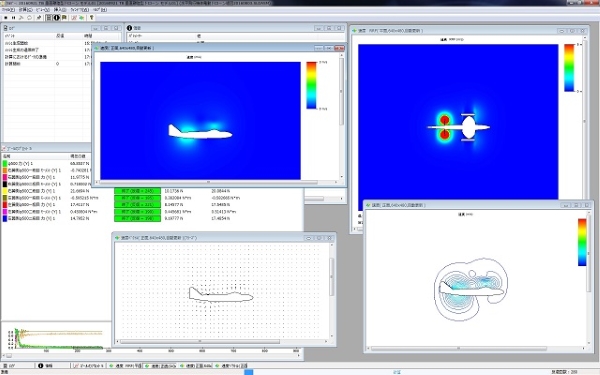This screenshot has width=600, height=375.
Task: Click the pause calculation button in toolbar
Action: 13,18
